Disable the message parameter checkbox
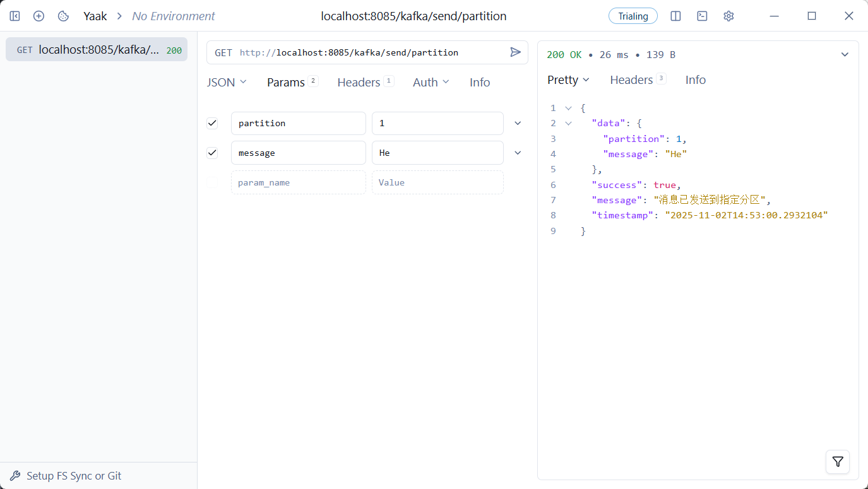The image size is (868, 489). (212, 153)
